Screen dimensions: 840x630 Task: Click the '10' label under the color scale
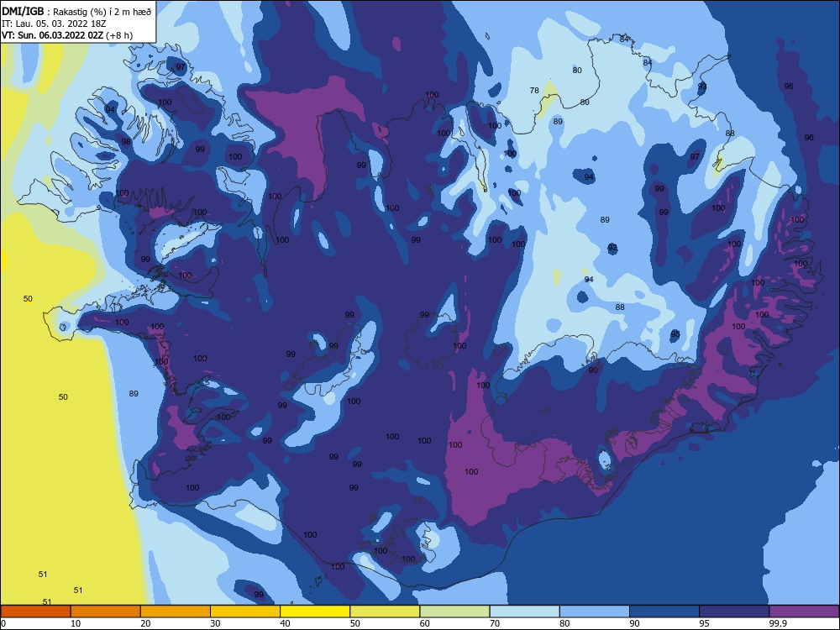click(x=76, y=623)
